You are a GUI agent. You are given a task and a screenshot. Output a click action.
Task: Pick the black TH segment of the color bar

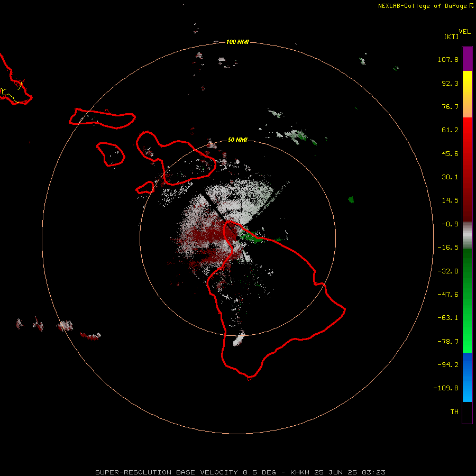pos(467,412)
